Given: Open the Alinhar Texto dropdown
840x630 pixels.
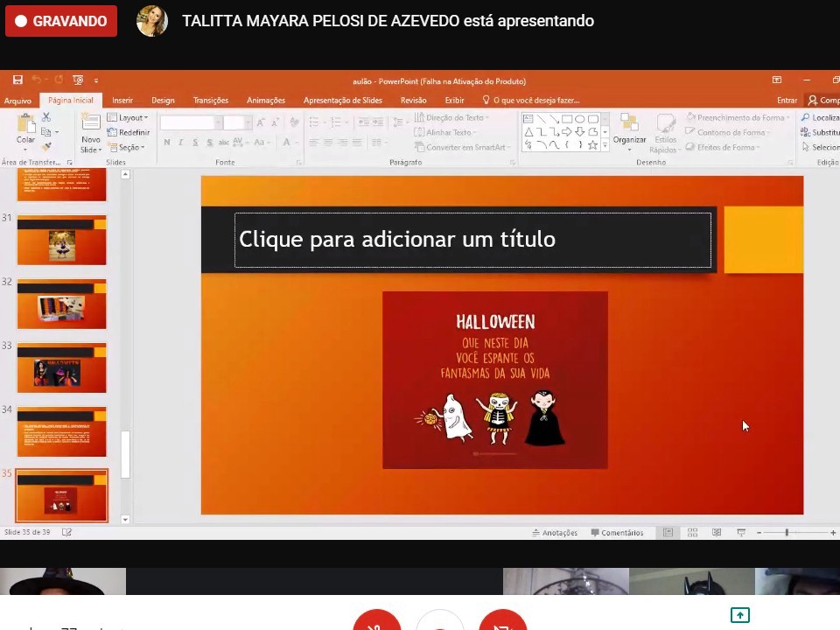Looking at the screenshot, I should point(445,132).
